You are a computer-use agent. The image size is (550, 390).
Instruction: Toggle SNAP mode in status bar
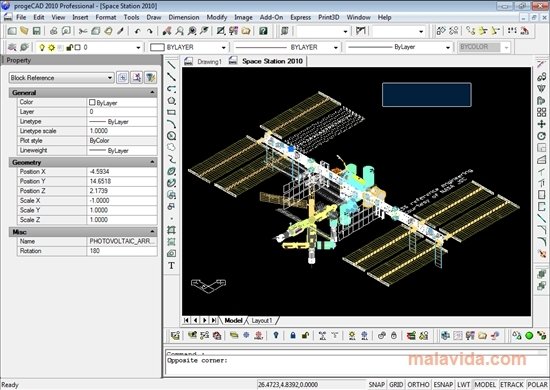point(376,385)
